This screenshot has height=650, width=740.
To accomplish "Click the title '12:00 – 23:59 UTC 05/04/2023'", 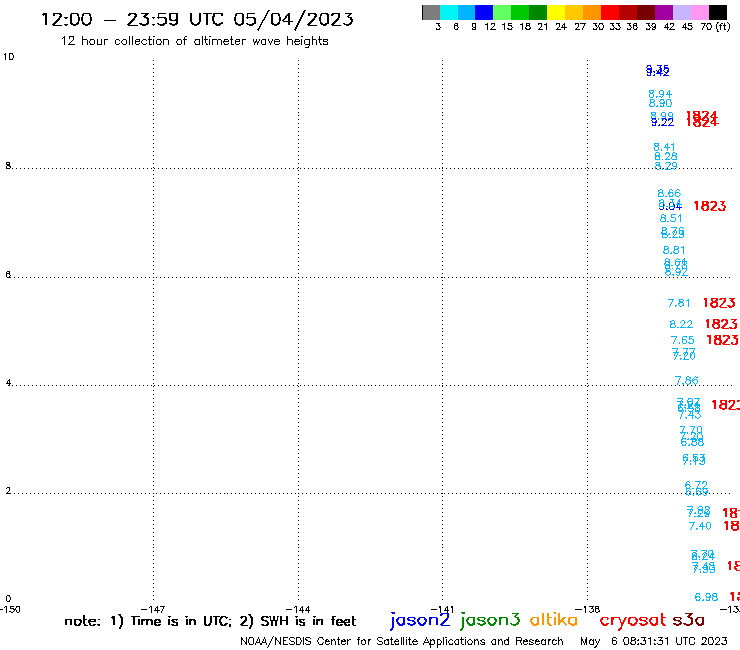I will [197, 19].
